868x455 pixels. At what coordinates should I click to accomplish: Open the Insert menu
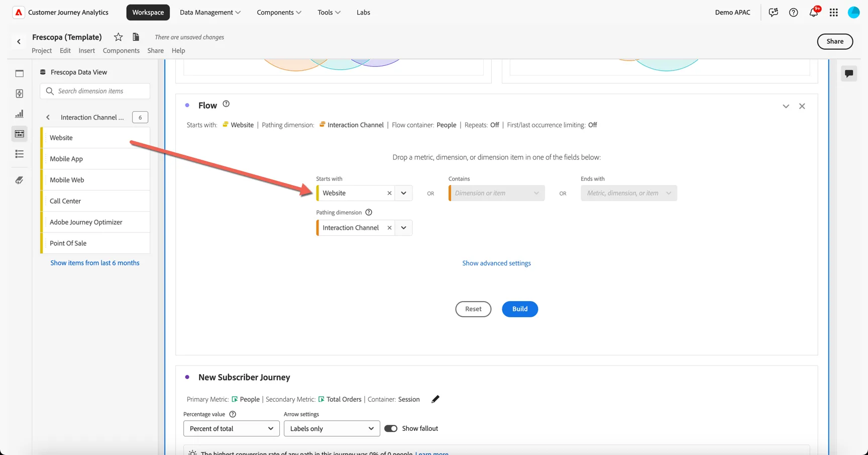coord(86,50)
